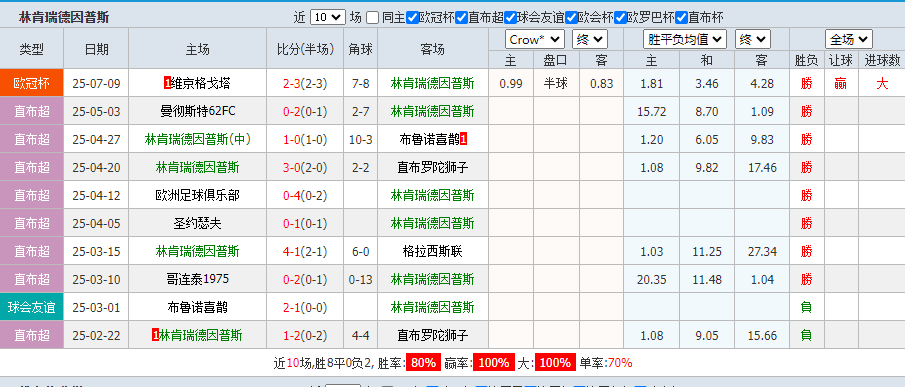
Task: Open the 胜平负均值 dropdown
Action: pos(685,39)
